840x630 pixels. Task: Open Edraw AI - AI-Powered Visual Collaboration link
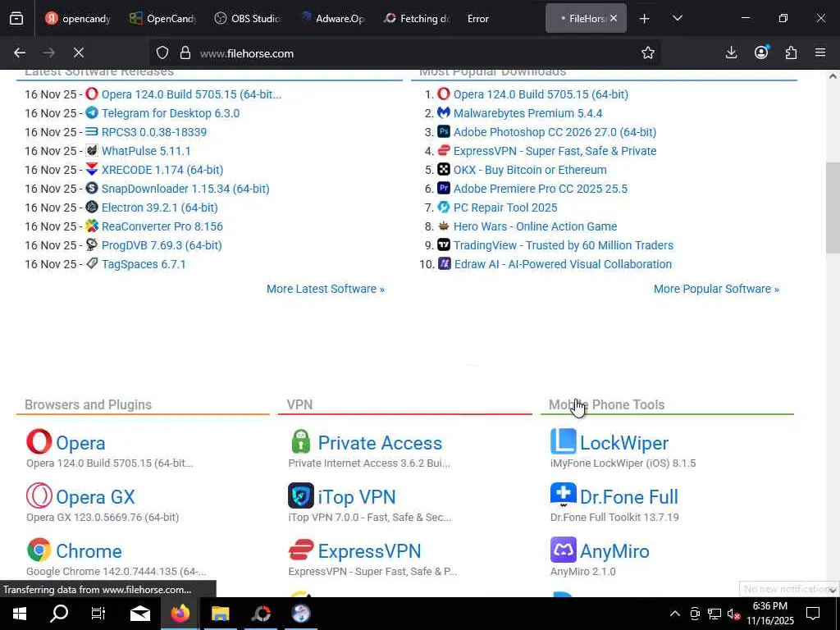click(563, 264)
